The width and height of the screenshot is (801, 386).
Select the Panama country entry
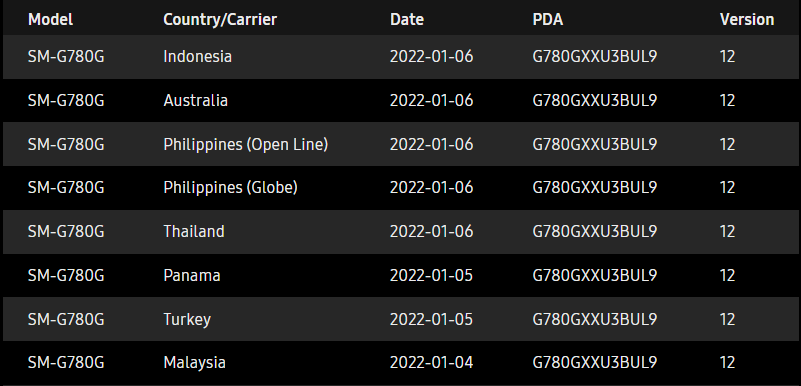pyautogui.click(x=192, y=276)
